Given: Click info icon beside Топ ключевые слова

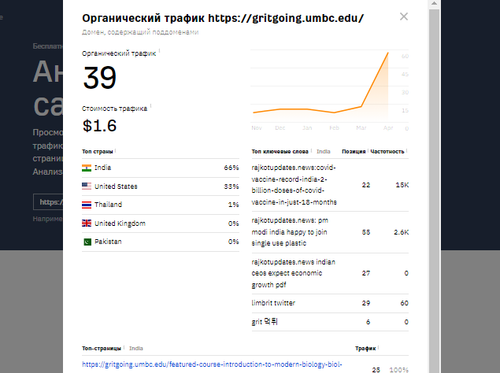Looking at the screenshot, I should point(311,151).
